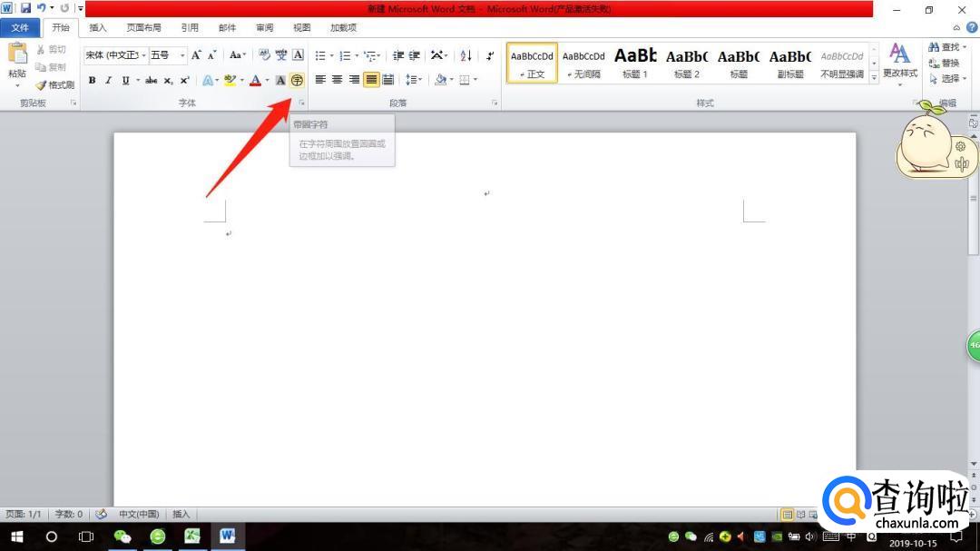
Task: Switch to the Insert tab
Action: coord(98,27)
